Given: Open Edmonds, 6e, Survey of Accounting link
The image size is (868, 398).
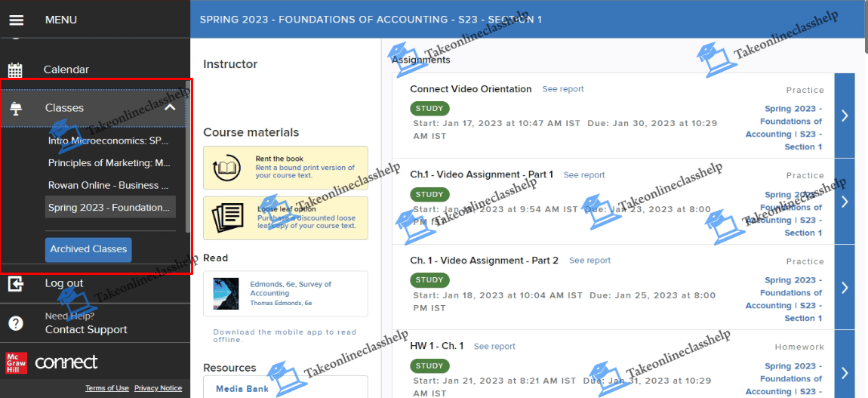Looking at the screenshot, I should (x=291, y=288).
